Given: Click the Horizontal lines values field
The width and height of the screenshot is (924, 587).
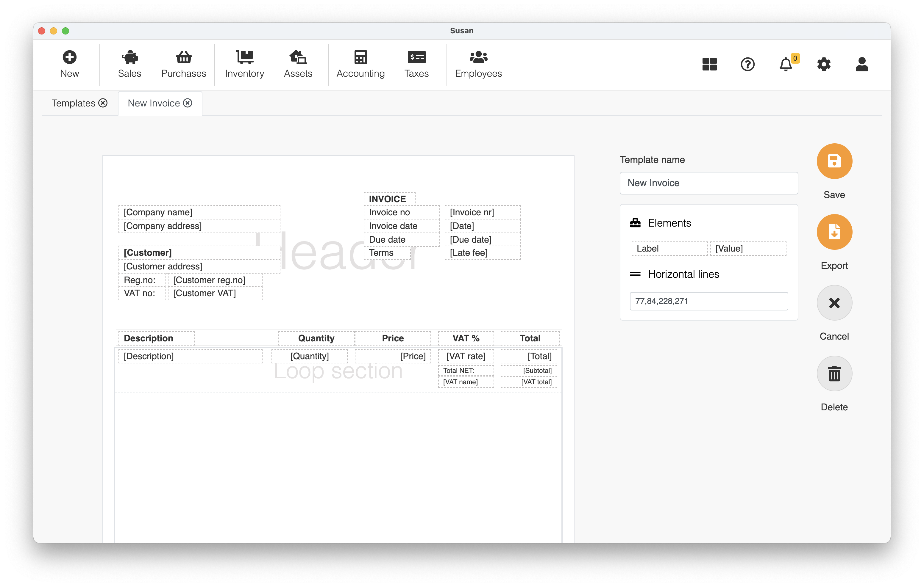Looking at the screenshot, I should pyautogui.click(x=708, y=301).
